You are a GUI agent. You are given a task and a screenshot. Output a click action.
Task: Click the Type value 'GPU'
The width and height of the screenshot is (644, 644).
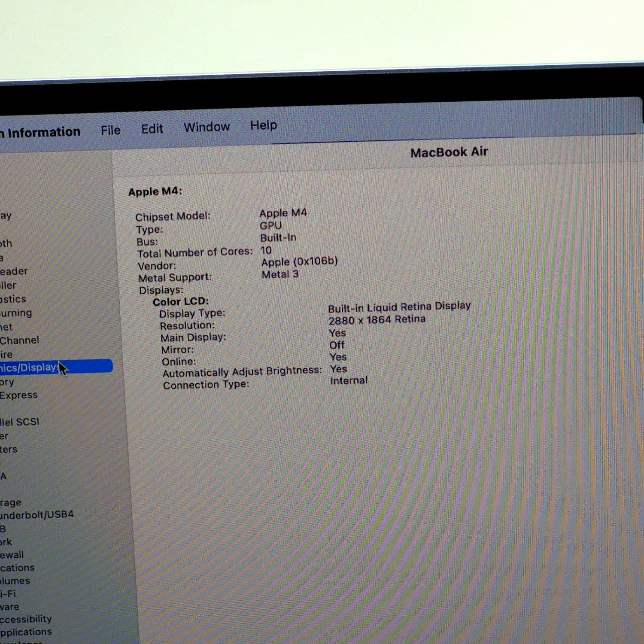tap(271, 225)
